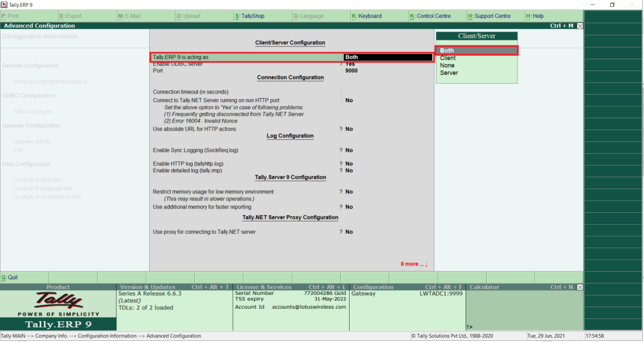Click TSS expiry 31-May-2022 entry
644x342 pixels.
pos(291,299)
